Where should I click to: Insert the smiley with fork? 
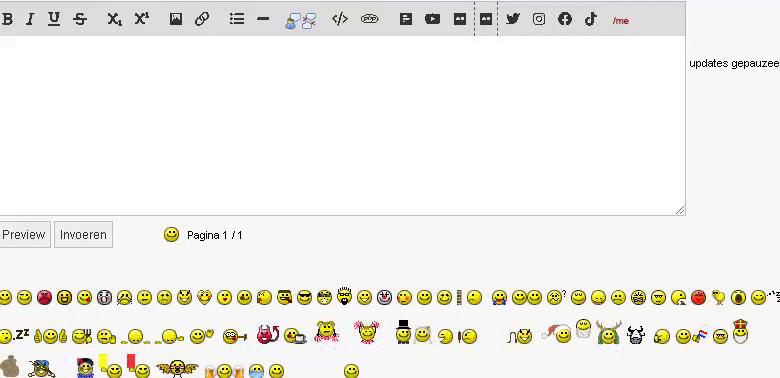click(82, 337)
